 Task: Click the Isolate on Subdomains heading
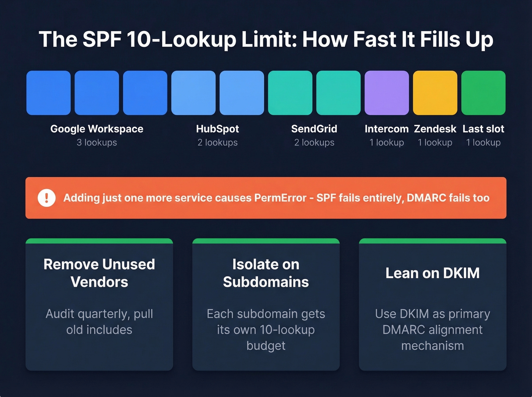(x=266, y=273)
